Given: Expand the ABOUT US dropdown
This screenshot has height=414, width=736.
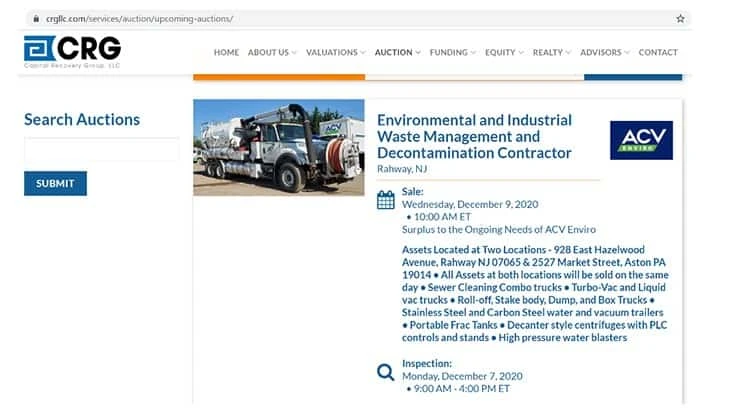Looking at the screenshot, I should 272,52.
